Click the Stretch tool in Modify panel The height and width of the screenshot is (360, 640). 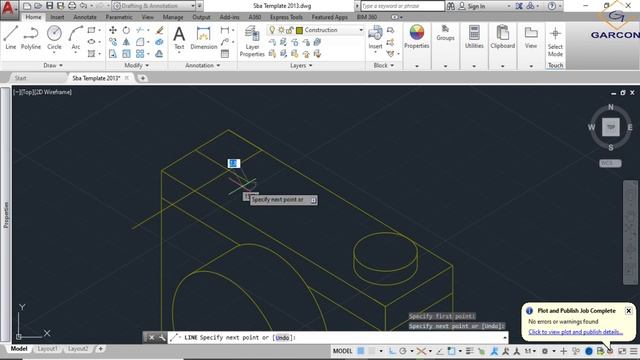click(113, 54)
